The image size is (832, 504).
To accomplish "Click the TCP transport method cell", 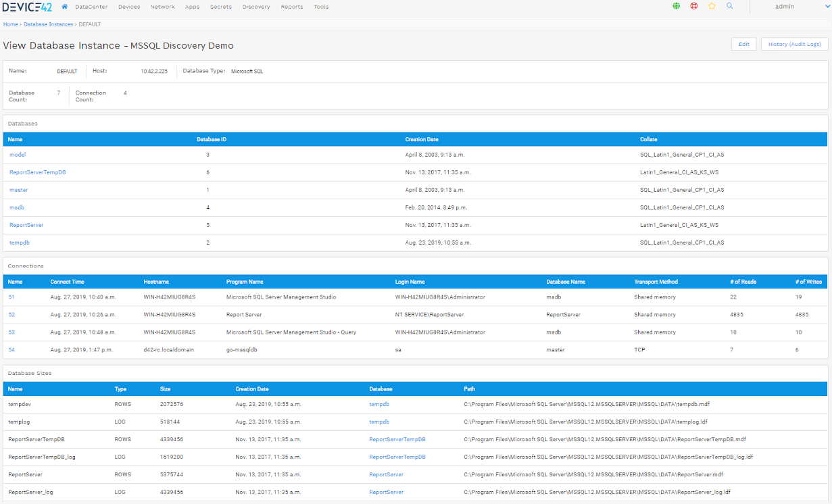I will coord(639,349).
